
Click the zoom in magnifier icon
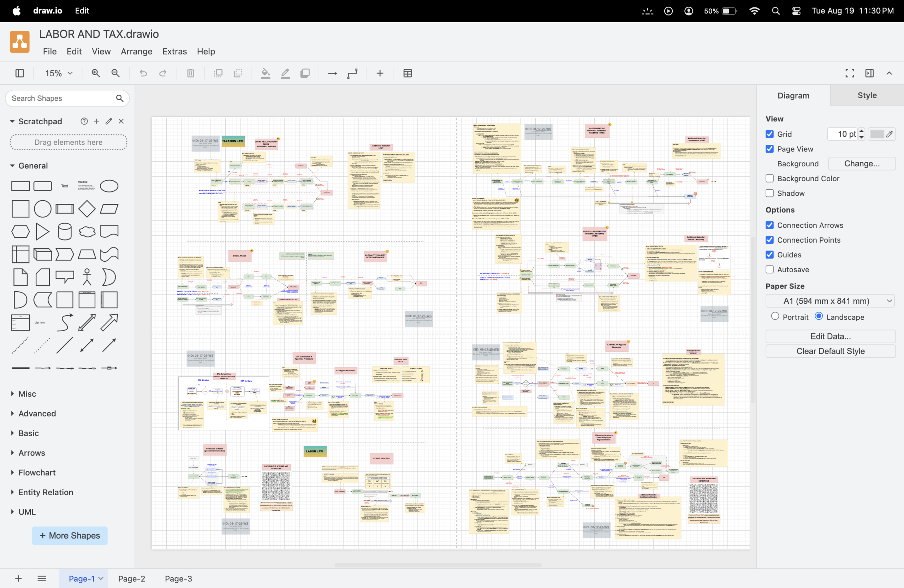96,73
